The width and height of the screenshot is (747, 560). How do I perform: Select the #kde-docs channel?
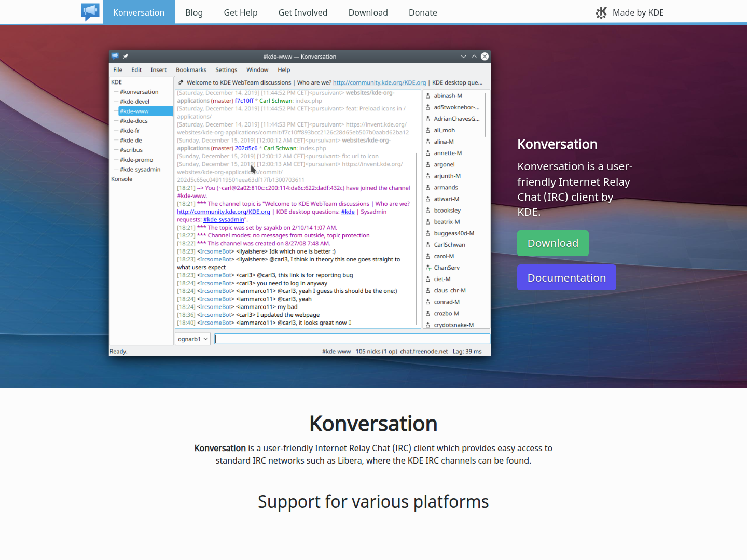tap(134, 121)
